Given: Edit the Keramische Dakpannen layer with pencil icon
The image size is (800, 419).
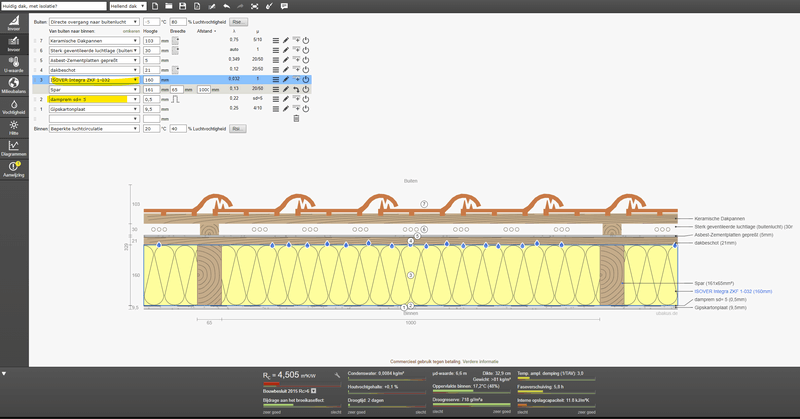Looking at the screenshot, I should click(x=284, y=40).
